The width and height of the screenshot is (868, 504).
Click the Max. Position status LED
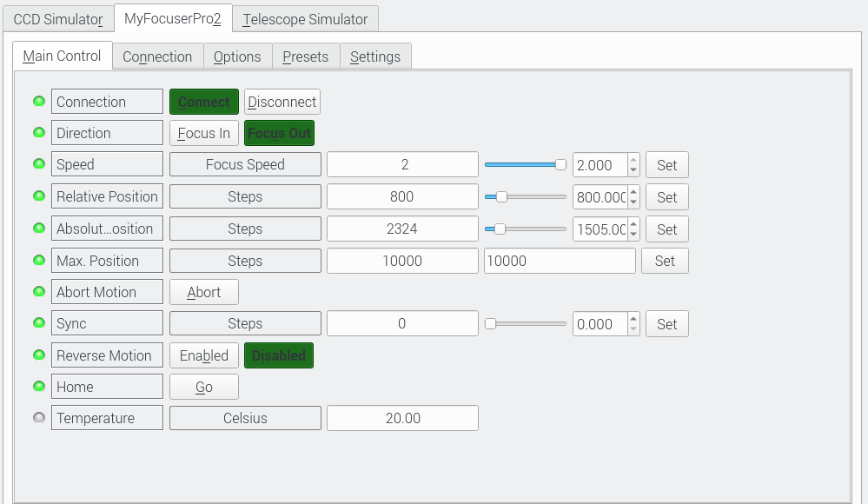[39, 261]
